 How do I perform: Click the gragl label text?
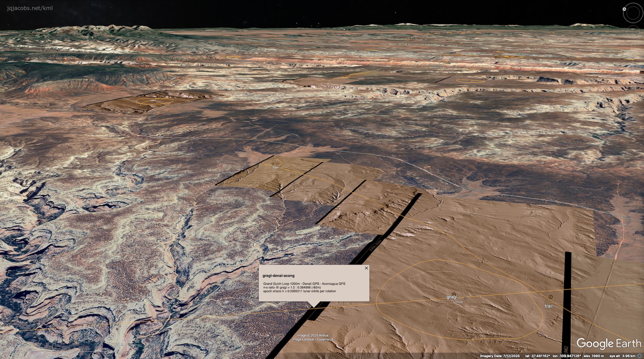click(451, 297)
